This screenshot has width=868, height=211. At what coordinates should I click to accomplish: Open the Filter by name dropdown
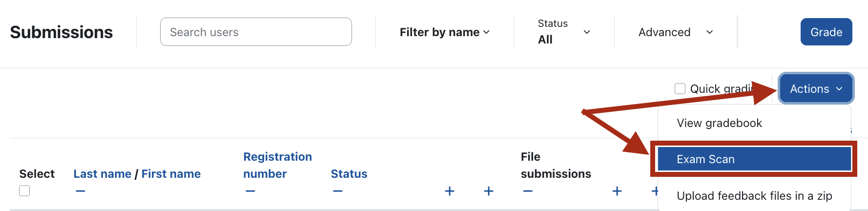click(x=444, y=32)
